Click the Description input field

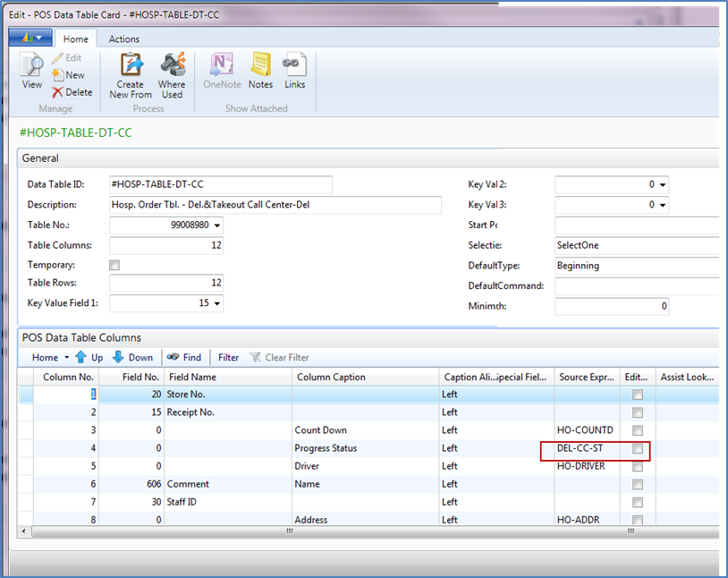(275, 205)
